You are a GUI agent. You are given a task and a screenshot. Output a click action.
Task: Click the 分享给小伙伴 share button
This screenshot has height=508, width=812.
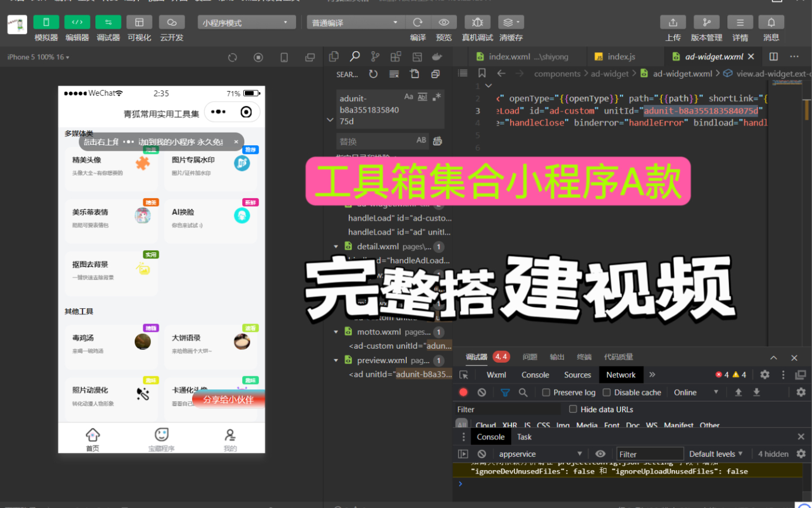click(x=228, y=399)
